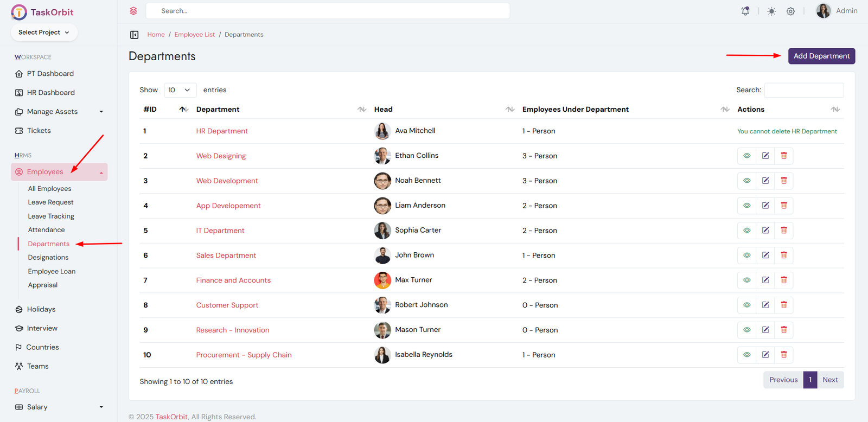Screen dimensions: 868x422
Task: View IT Department details
Action: pyautogui.click(x=747, y=231)
